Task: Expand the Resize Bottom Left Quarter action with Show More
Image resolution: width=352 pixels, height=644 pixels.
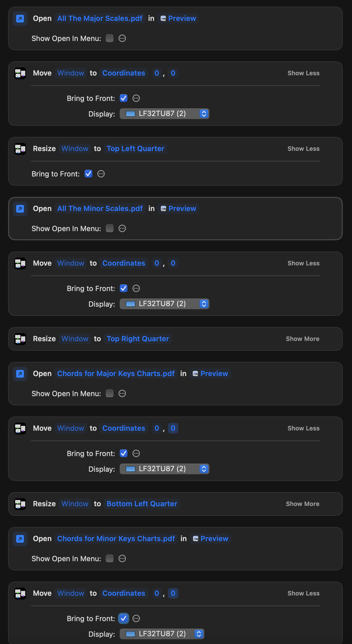Action: 302,504
